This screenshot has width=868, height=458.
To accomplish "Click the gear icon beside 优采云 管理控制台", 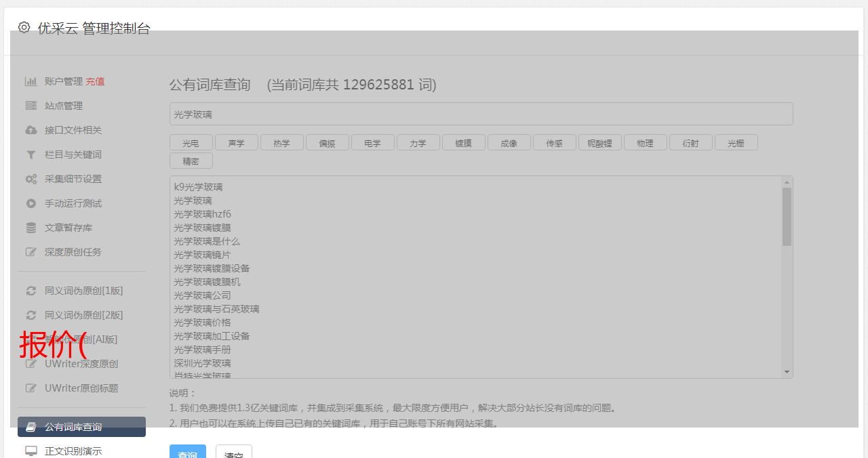I will click(24, 27).
